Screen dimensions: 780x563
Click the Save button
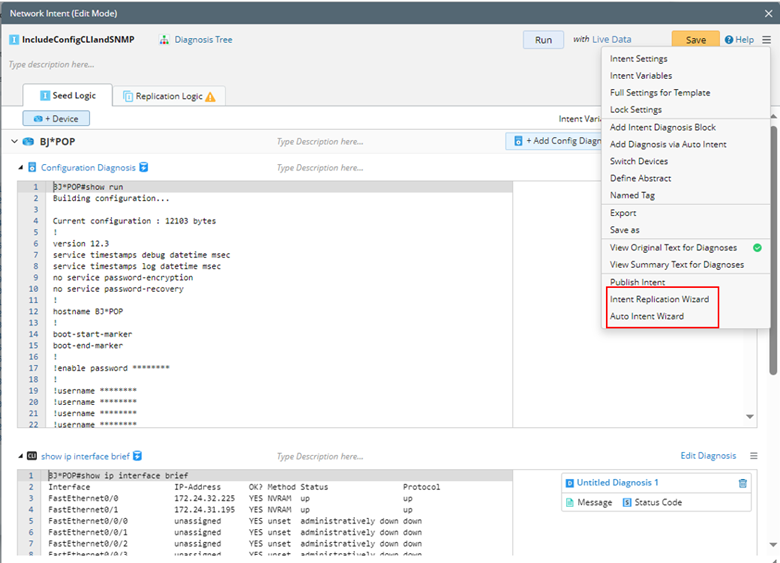[x=695, y=40]
